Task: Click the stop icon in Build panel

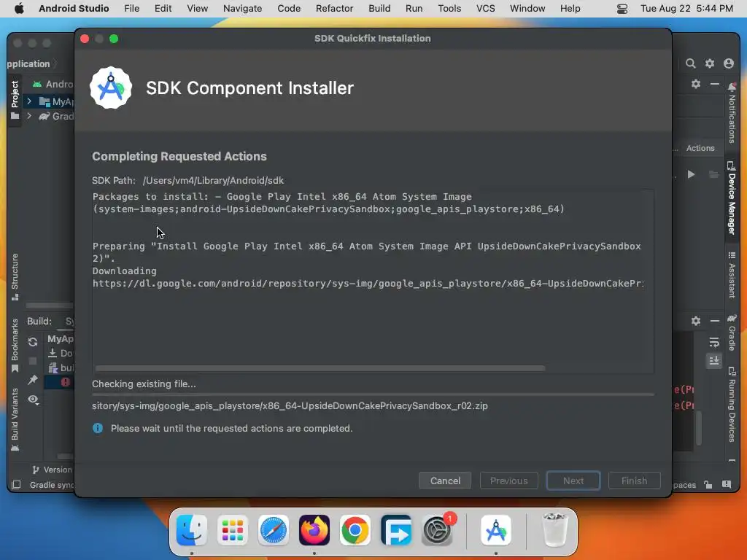Action: [x=33, y=361]
